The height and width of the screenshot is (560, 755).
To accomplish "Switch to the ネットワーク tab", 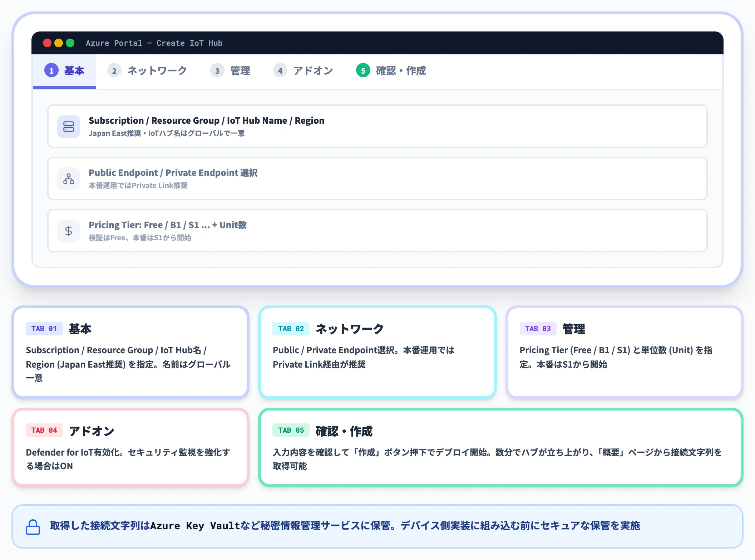I will click(x=147, y=71).
